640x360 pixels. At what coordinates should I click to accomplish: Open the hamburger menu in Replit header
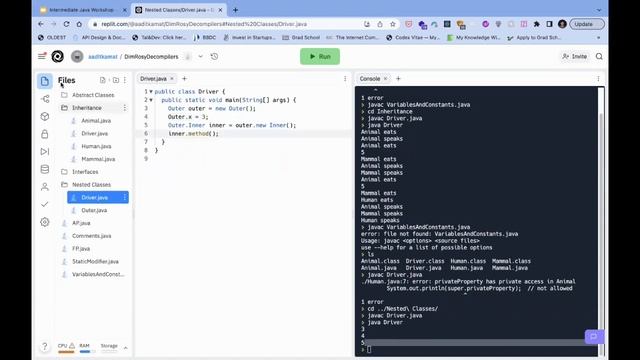point(42,56)
